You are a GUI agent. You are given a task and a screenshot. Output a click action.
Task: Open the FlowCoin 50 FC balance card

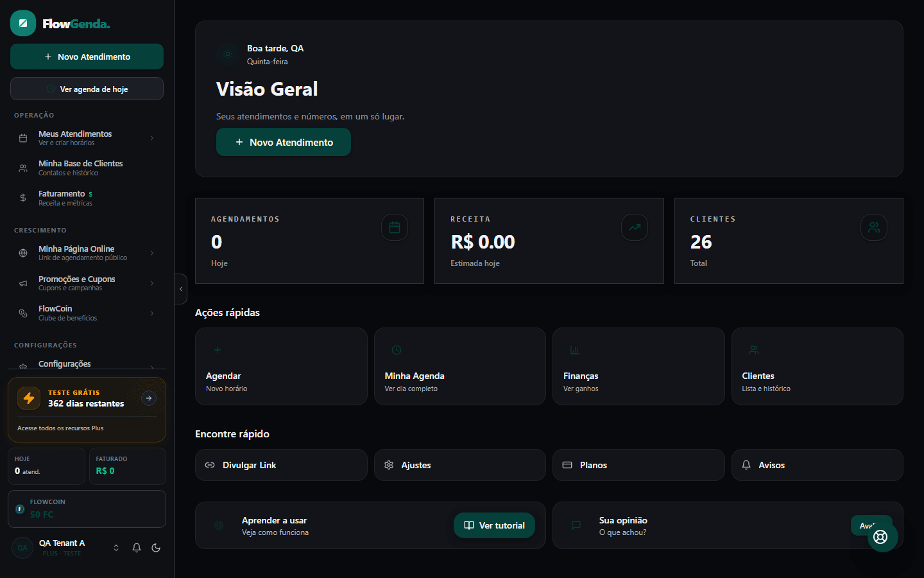click(x=87, y=509)
